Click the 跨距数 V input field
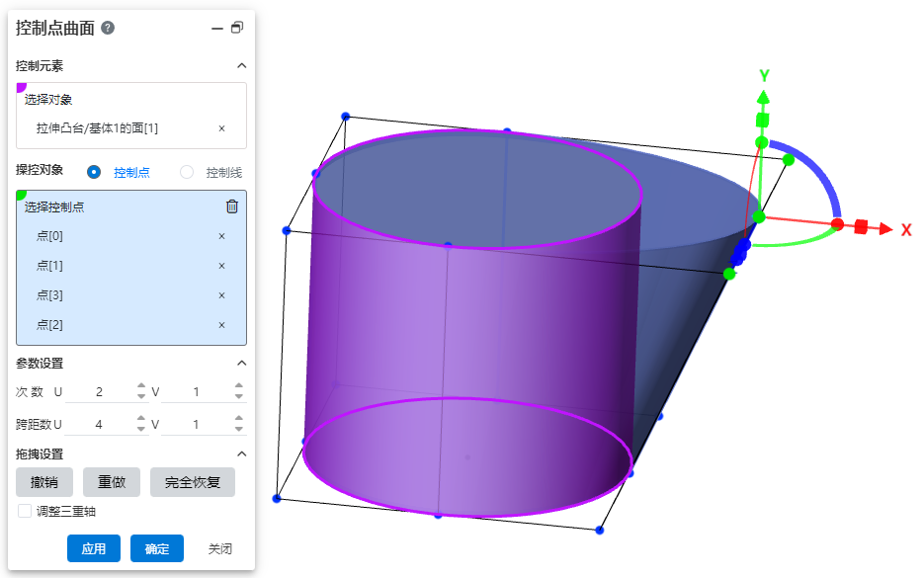The height and width of the screenshot is (578, 924). coord(197,424)
